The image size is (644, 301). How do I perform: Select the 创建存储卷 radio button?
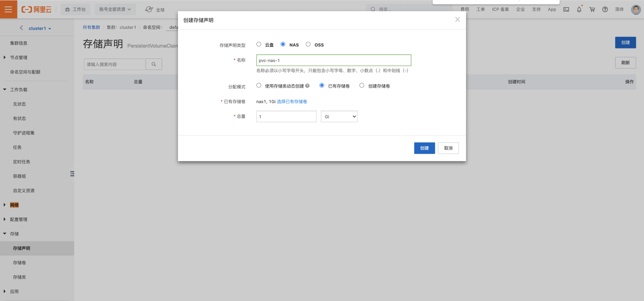click(361, 85)
